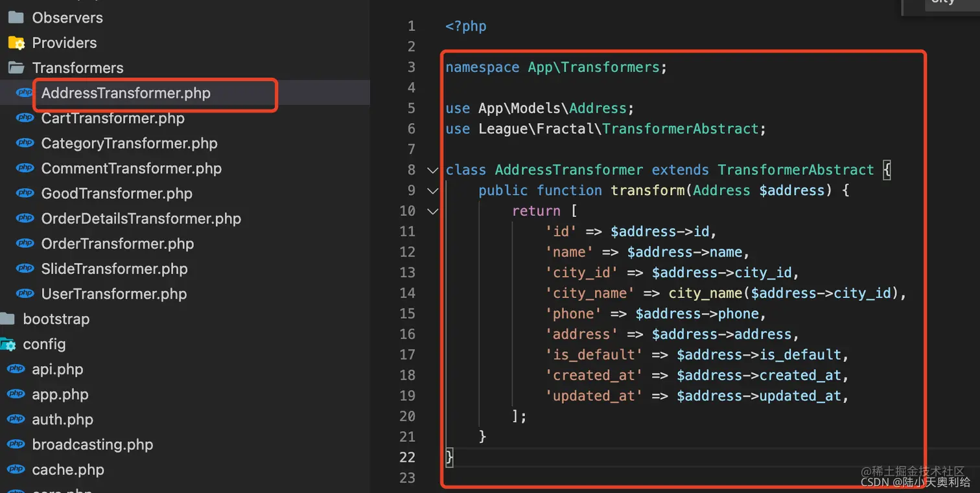Open the Observers folder
This screenshot has width=980, height=493.
tap(67, 17)
